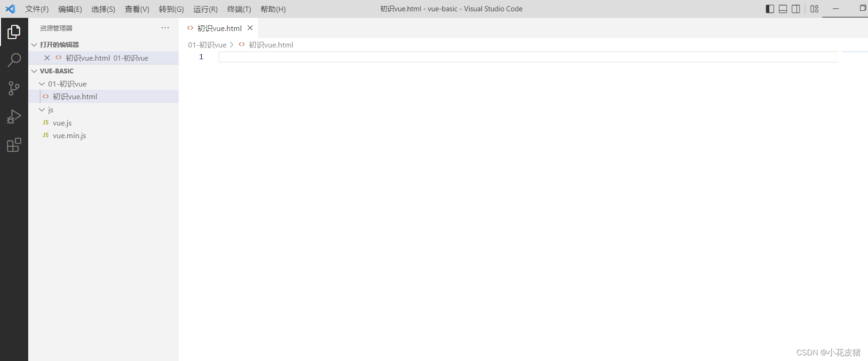Click line number 1 in gutter
Image resolution: width=868 pixels, height=361 pixels.
coord(201,57)
